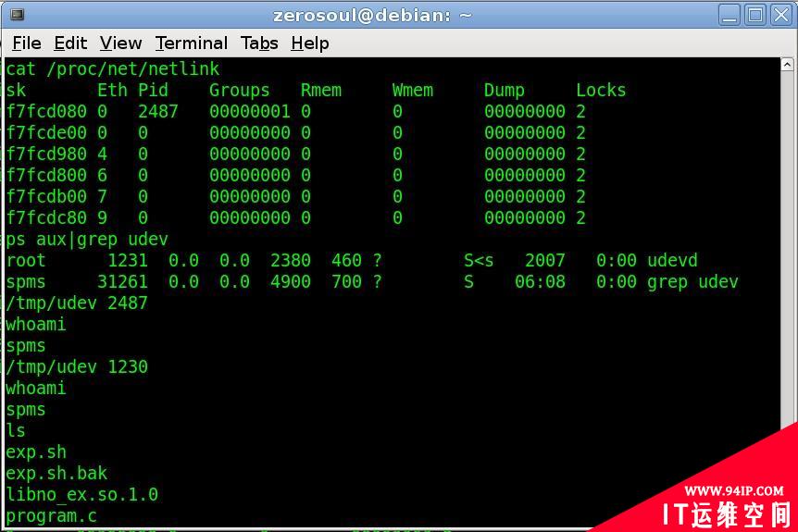This screenshot has width=798, height=532.
Task: Click the scrollbar up arrow
Action: pyautogui.click(x=787, y=65)
